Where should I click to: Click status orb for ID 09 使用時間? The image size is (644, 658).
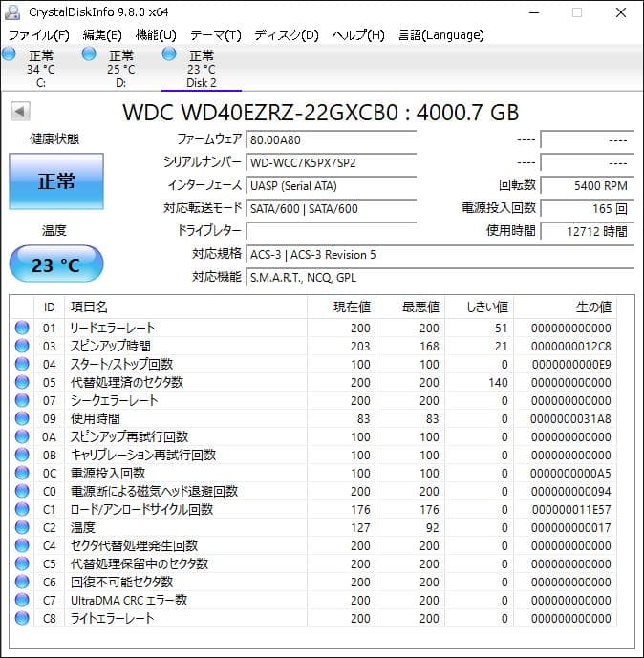point(22,418)
